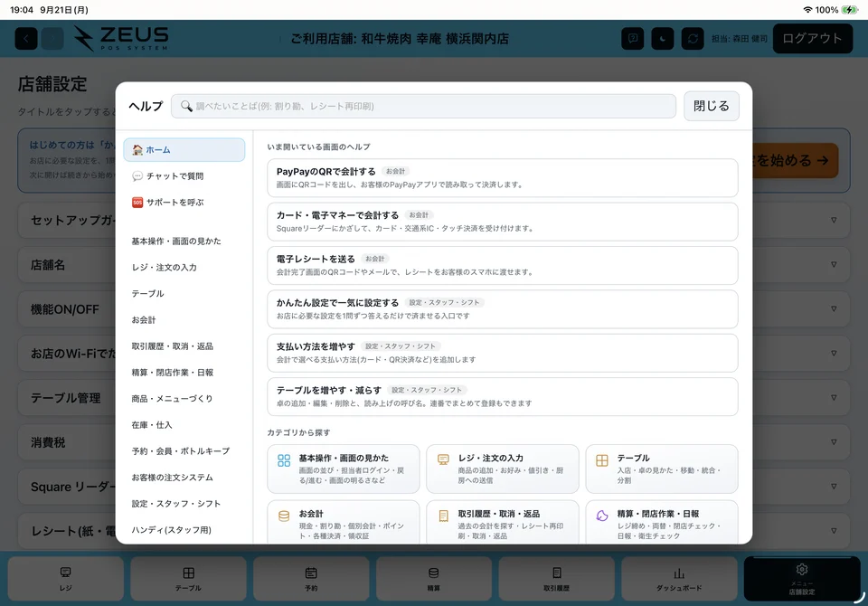
Task: Open 基本操作・画面の見かた sidebar item
Action: pos(184,241)
